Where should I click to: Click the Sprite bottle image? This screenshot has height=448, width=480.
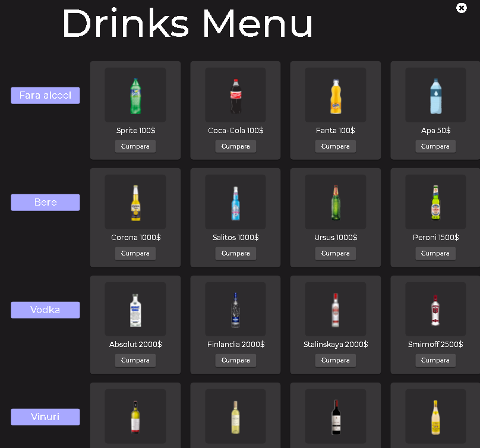coord(135,96)
